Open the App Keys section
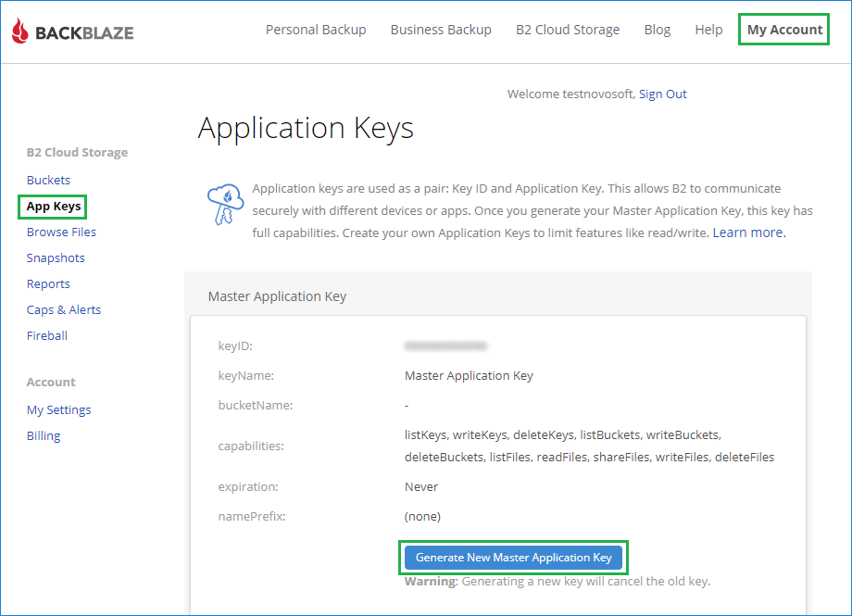 52,206
